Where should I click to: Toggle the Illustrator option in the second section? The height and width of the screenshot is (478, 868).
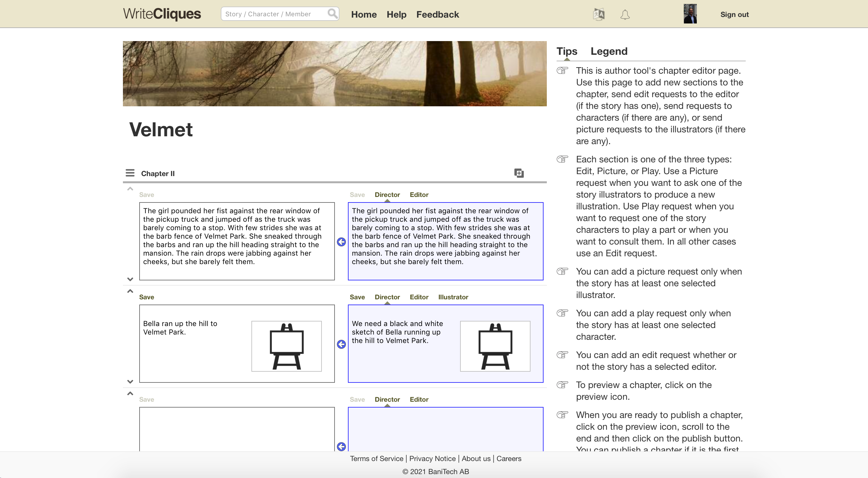point(453,297)
